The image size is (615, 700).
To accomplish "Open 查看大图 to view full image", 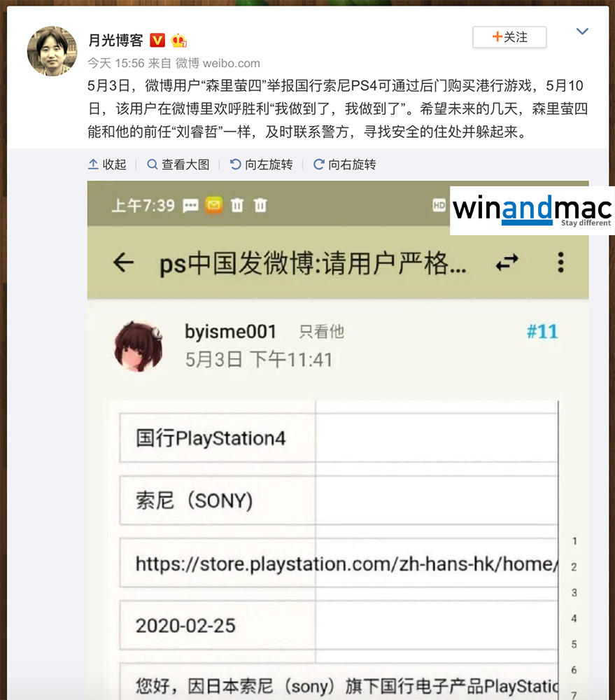I will click(x=178, y=164).
